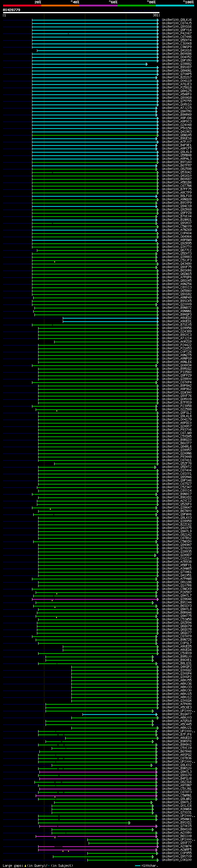Click hit label UniRef100_B9HM49

(177, 115)
